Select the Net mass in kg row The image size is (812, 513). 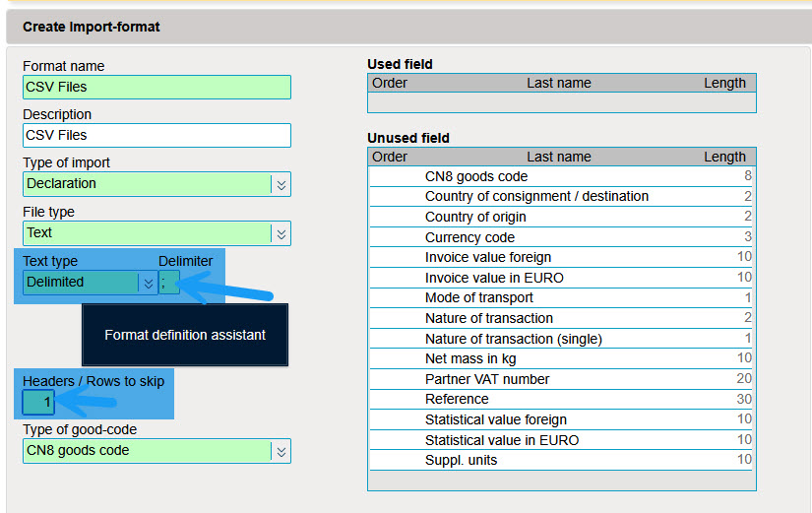point(561,358)
